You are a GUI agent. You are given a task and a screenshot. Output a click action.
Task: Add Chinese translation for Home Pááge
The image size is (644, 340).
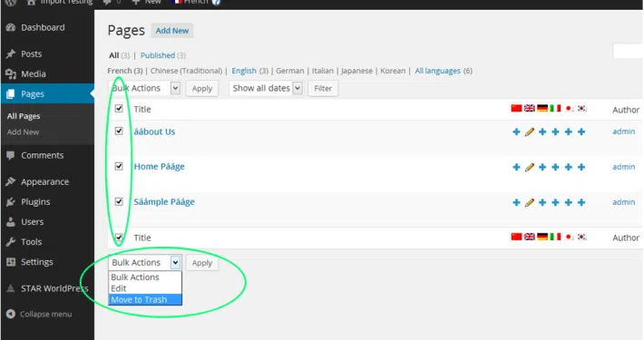[x=516, y=167]
